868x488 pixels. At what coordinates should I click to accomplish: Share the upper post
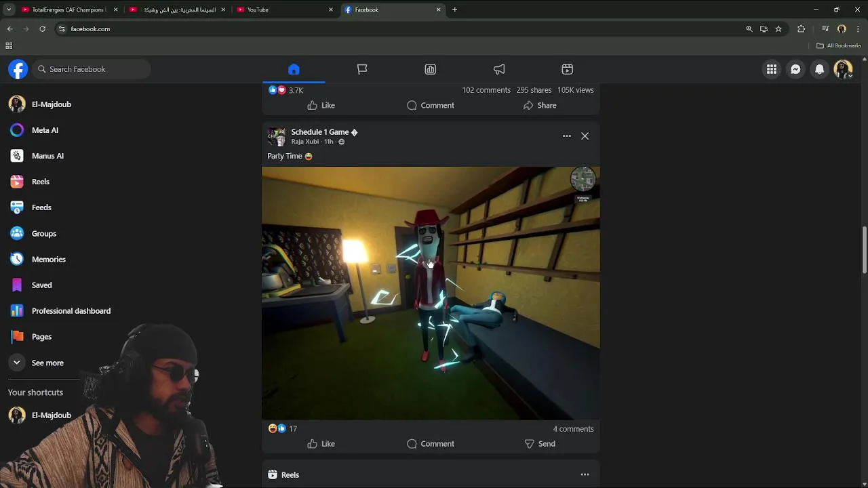[540, 105]
